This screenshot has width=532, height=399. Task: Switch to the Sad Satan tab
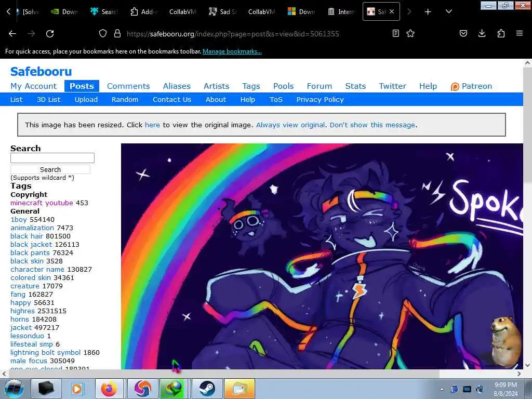point(222,11)
